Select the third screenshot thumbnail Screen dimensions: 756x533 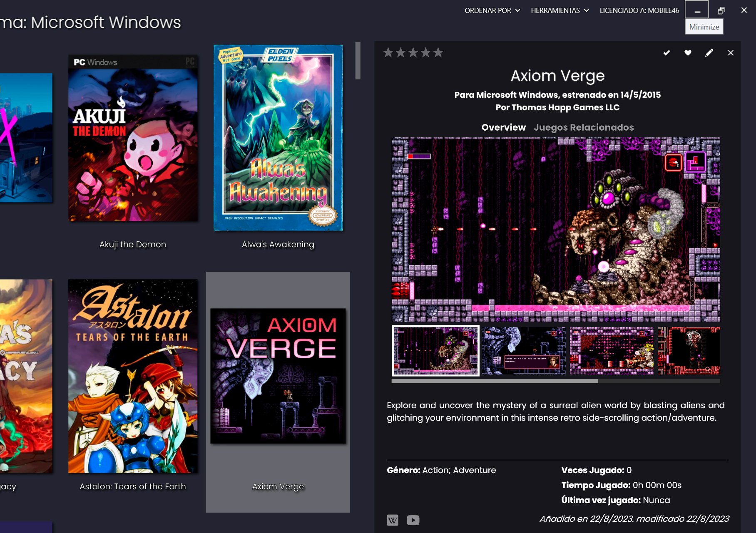[x=612, y=351]
